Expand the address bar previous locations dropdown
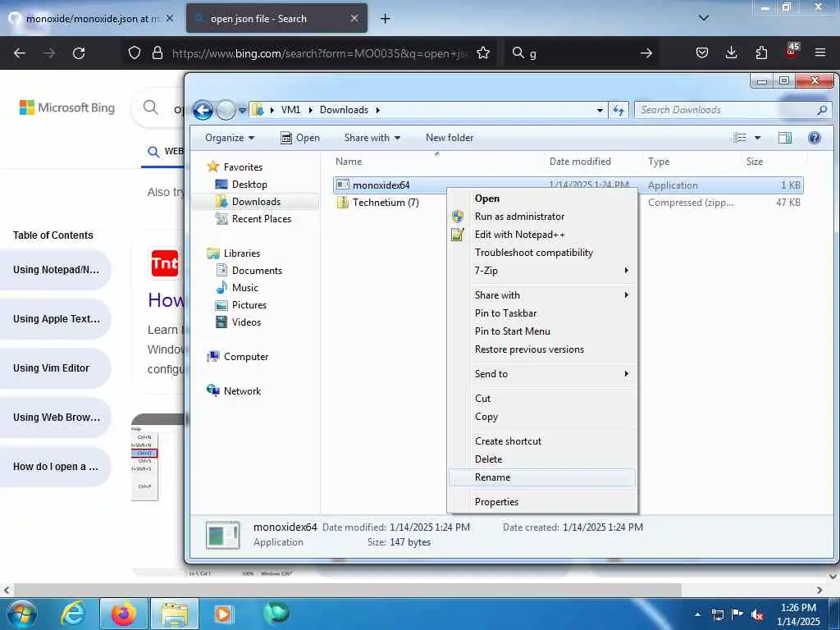840x630 pixels. 600,111
